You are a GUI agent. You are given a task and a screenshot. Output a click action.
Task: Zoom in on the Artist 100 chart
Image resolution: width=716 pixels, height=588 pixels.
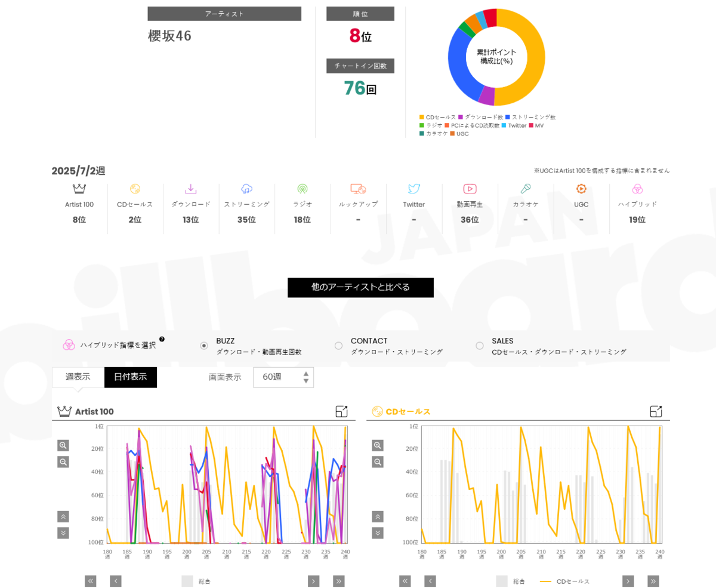pos(63,445)
